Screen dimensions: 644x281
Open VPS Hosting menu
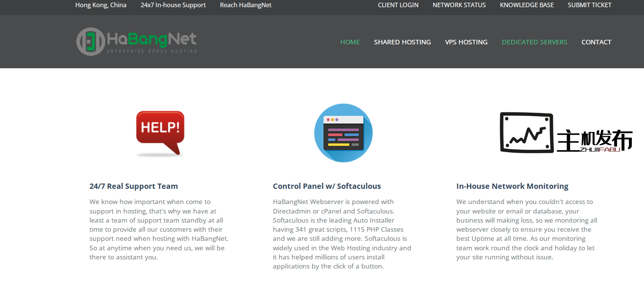pyautogui.click(x=466, y=42)
